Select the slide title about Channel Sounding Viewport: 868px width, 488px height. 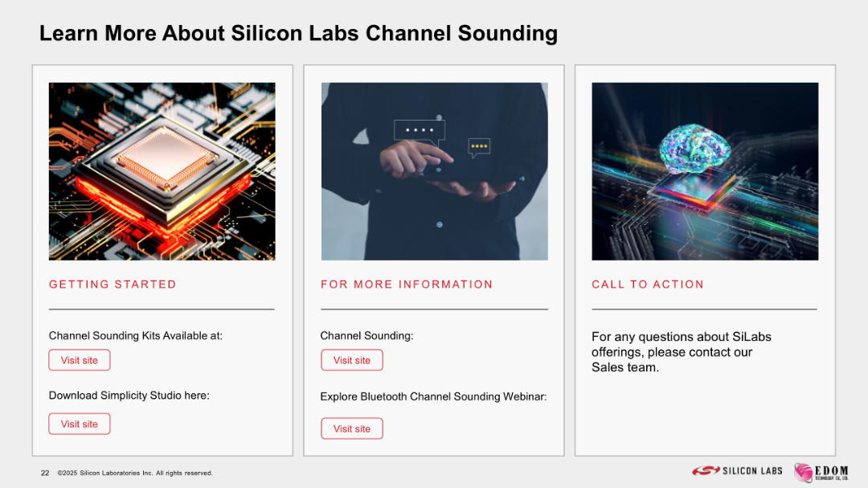pos(298,33)
